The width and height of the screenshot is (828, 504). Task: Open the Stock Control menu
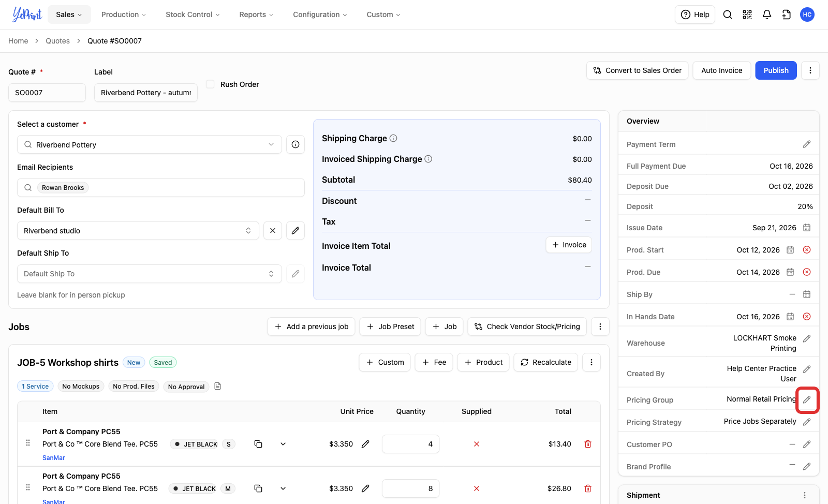tap(193, 14)
